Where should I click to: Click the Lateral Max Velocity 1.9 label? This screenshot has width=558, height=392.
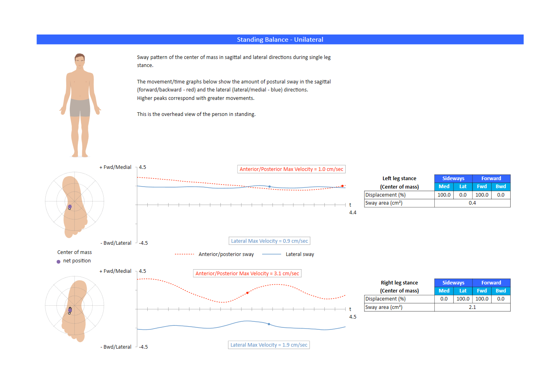pos(269,345)
